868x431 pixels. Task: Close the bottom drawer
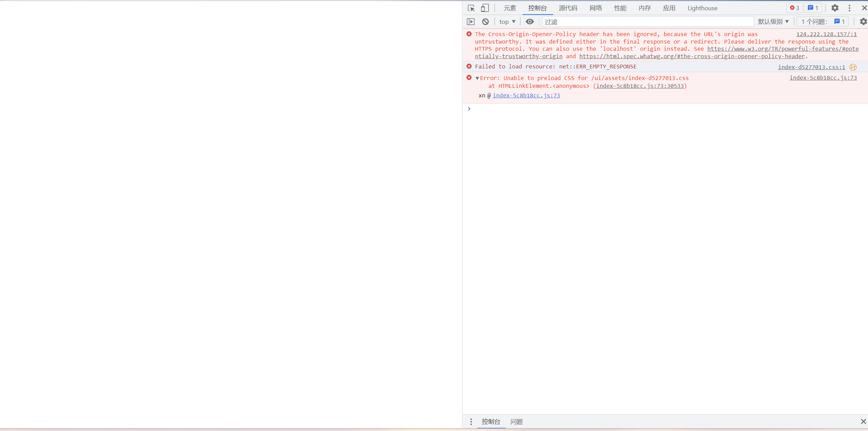click(x=863, y=422)
